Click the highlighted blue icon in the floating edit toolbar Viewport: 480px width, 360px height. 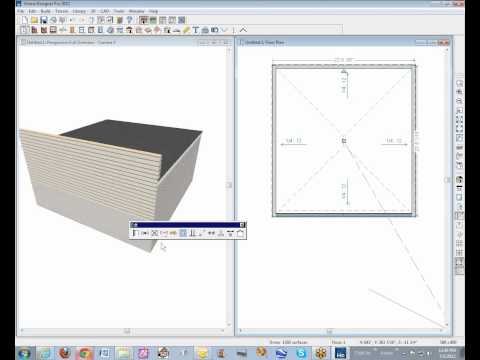[x=183, y=233]
